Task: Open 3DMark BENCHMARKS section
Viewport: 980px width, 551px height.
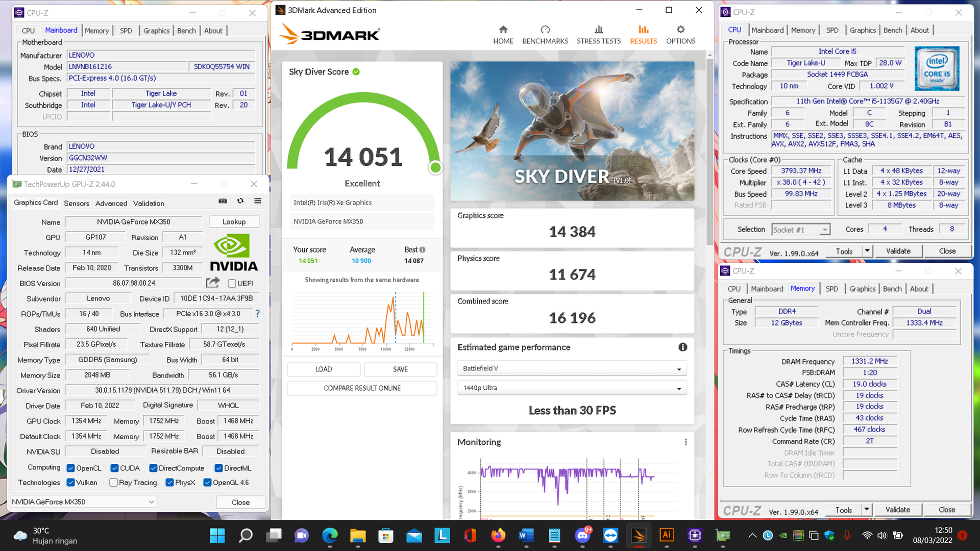Action: point(545,35)
